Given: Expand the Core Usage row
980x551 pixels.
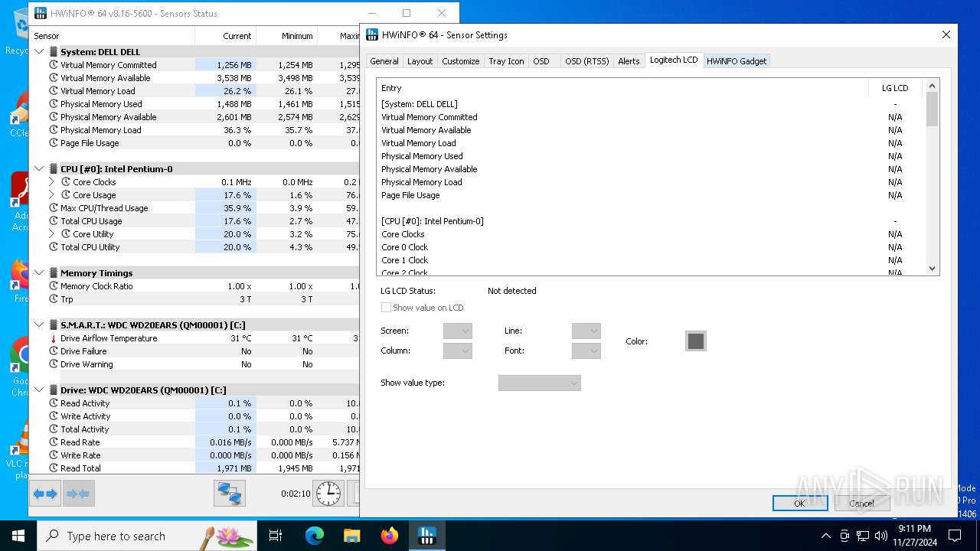Looking at the screenshot, I should [x=52, y=195].
